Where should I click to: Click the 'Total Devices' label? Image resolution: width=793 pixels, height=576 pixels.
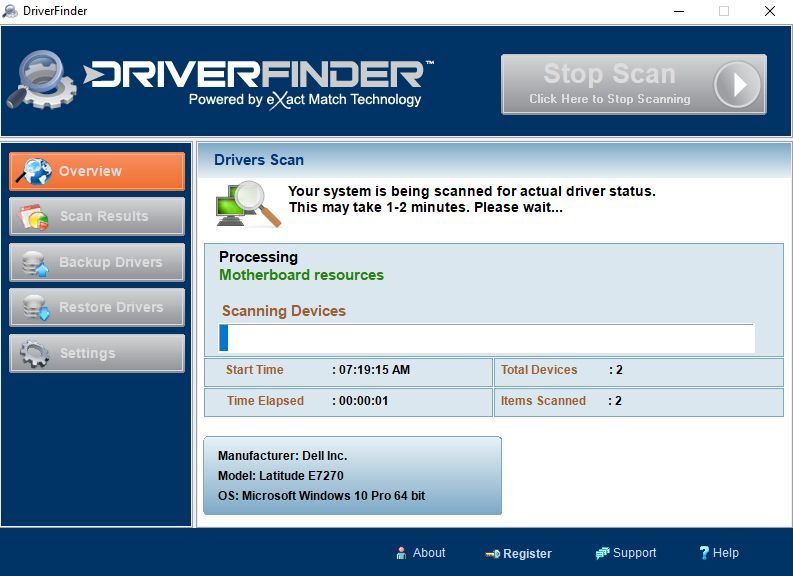click(x=539, y=370)
